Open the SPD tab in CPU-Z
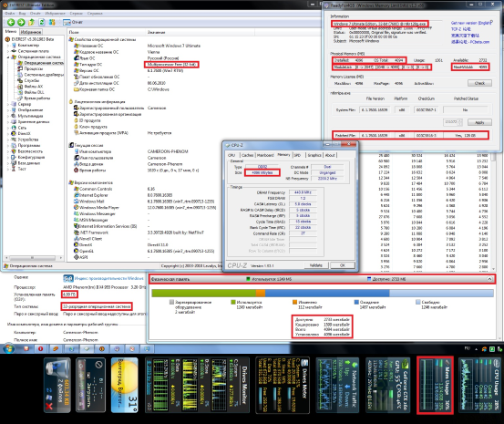The width and height of the screenshot is (504, 424). [x=297, y=155]
